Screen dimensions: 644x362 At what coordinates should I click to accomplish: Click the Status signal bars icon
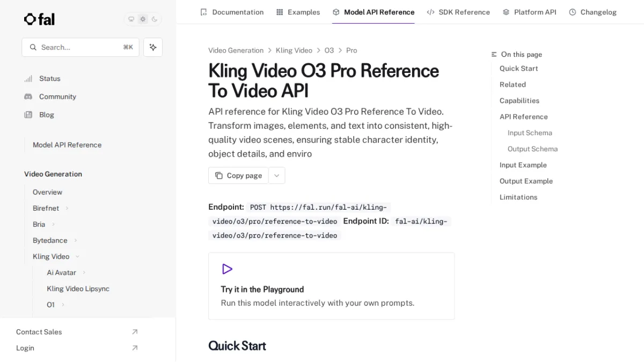click(28, 78)
